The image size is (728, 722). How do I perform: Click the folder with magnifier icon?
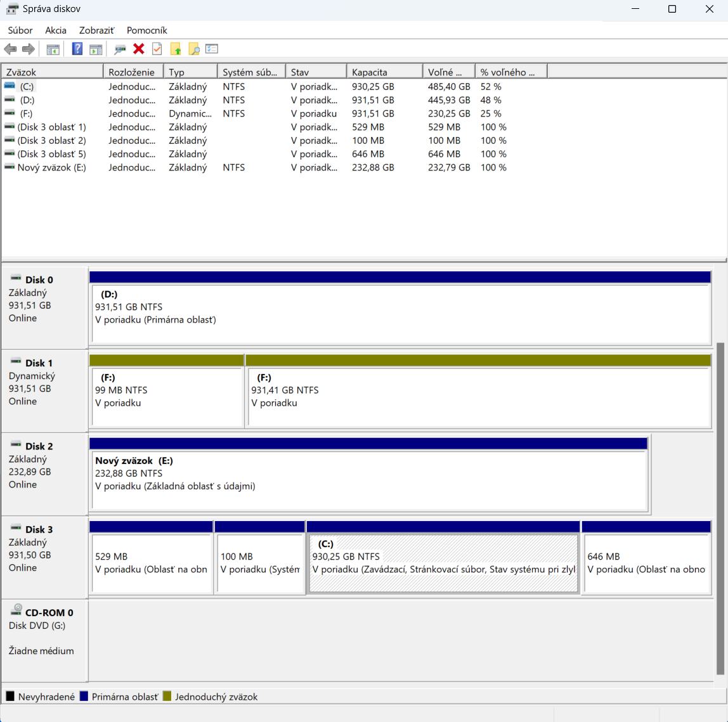pyautogui.click(x=194, y=49)
